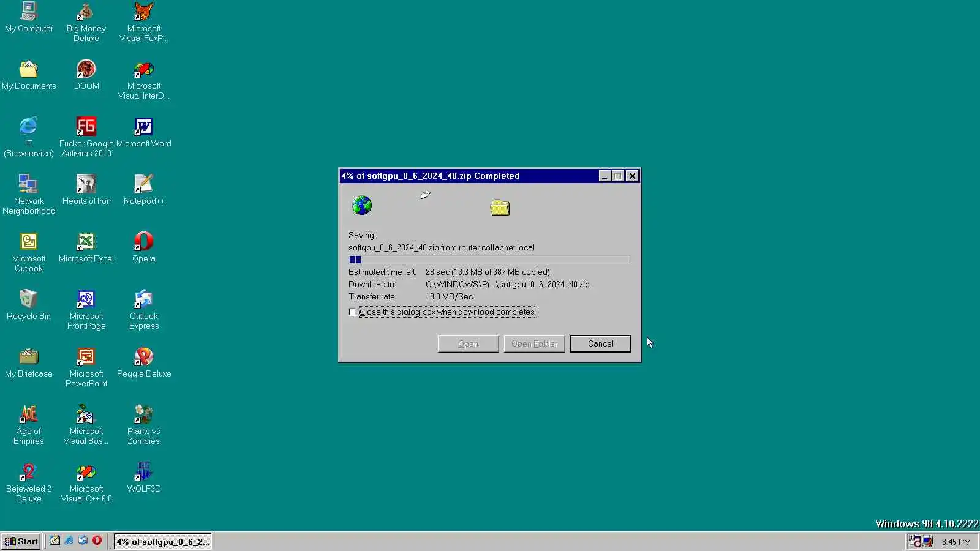Click the 'Estimated time left:' label
Image resolution: width=980 pixels, height=551 pixels.
pyautogui.click(x=382, y=272)
